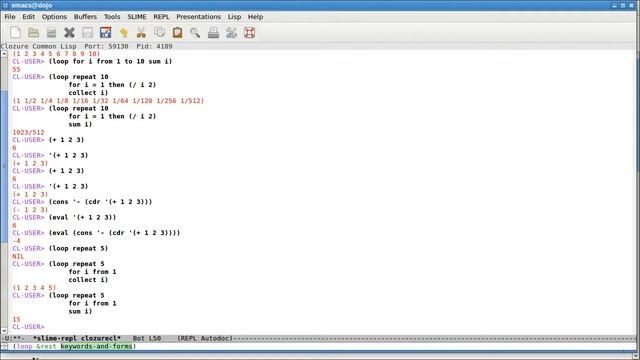Click the Bot L50 position indicator
The width and height of the screenshot is (640, 360).
[147, 338]
